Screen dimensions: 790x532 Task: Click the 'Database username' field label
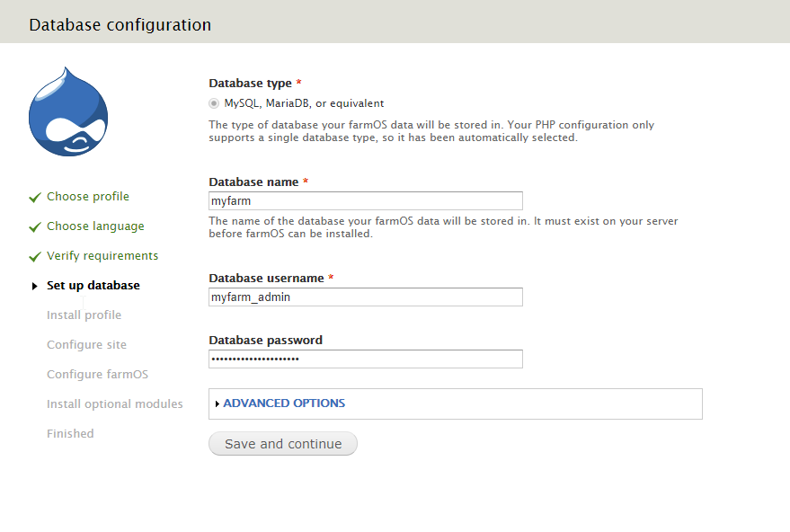pyautogui.click(x=267, y=279)
